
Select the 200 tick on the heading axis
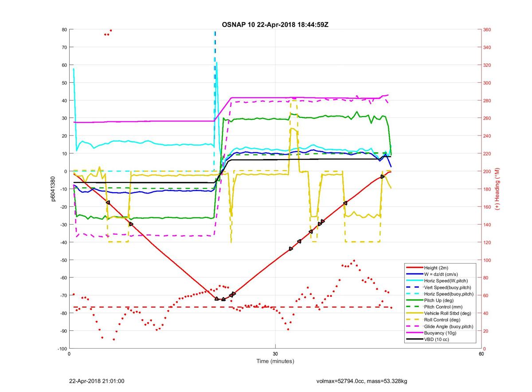488,171
